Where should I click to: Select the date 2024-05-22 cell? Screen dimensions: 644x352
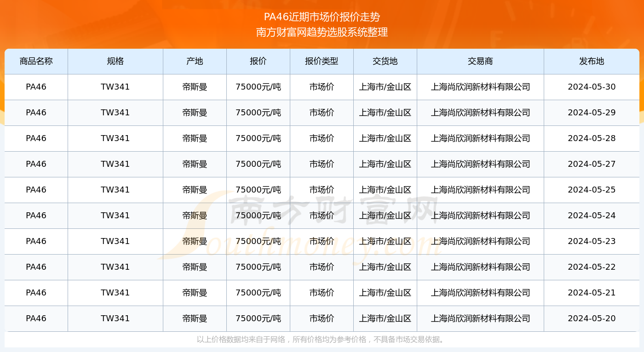tap(592, 267)
